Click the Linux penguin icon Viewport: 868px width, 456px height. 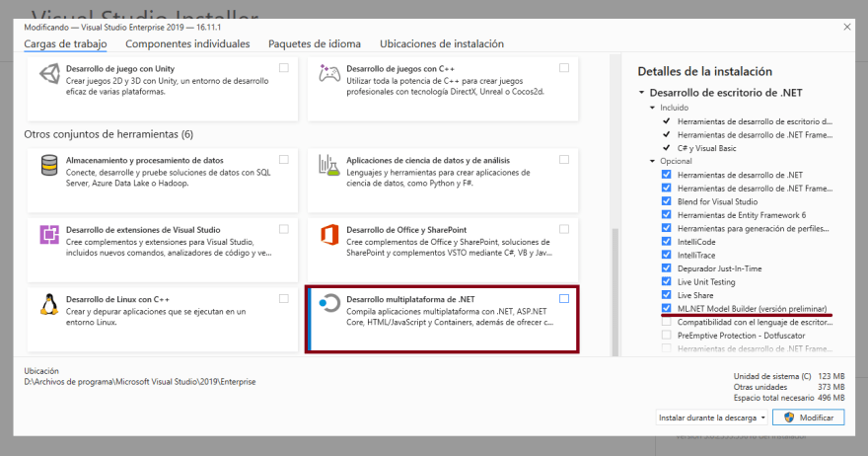point(49,304)
